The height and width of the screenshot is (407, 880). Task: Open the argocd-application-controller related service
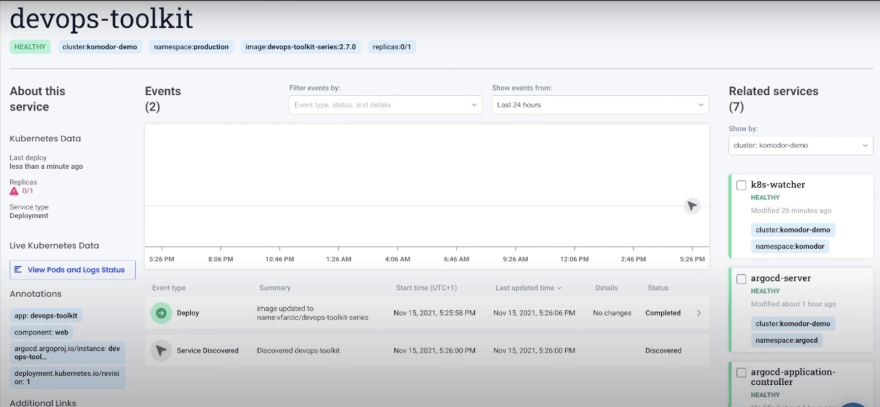pyautogui.click(x=793, y=377)
